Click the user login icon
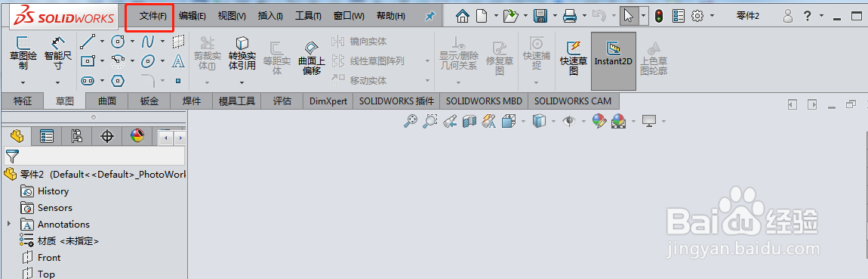 click(788, 16)
